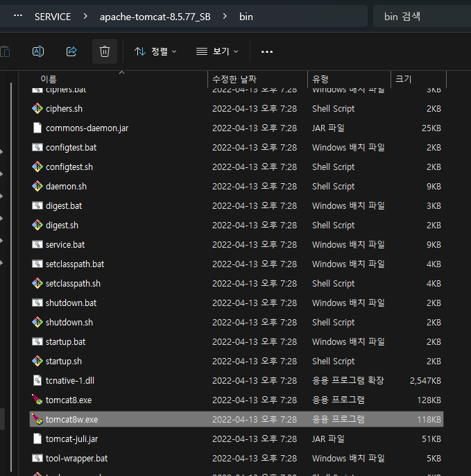Click the service.bat file icon
The height and width of the screenshot is (476, 471).
tap(37, 244)
